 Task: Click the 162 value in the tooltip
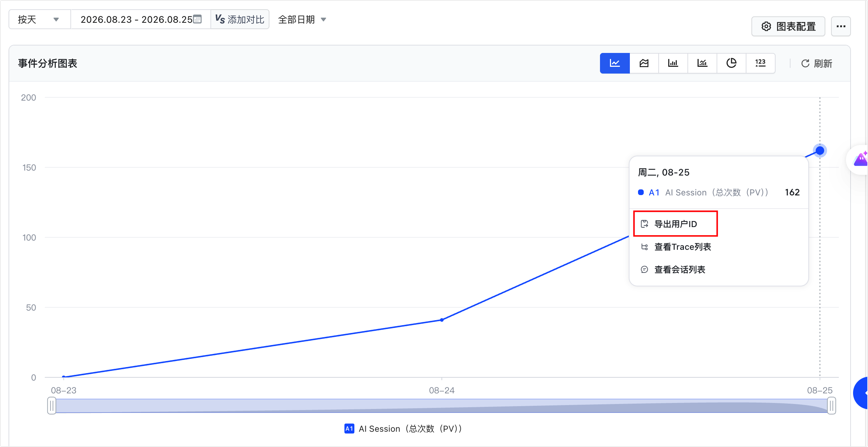coord(792,192)
